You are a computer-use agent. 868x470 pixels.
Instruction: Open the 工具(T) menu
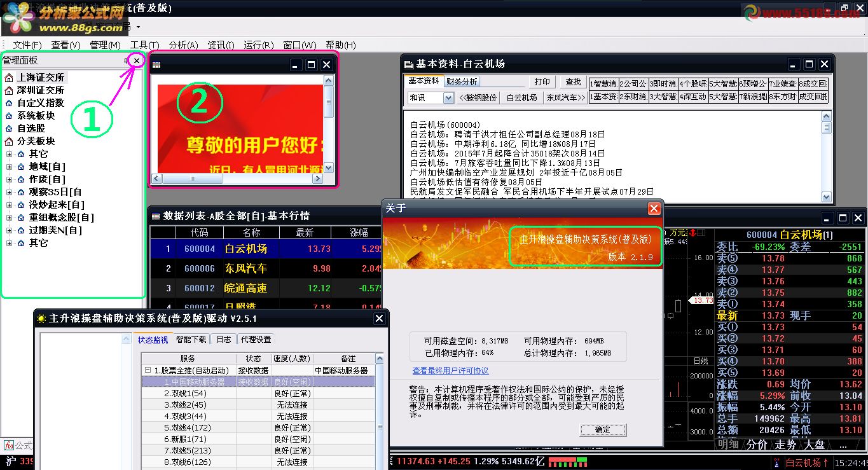(144, 45)
